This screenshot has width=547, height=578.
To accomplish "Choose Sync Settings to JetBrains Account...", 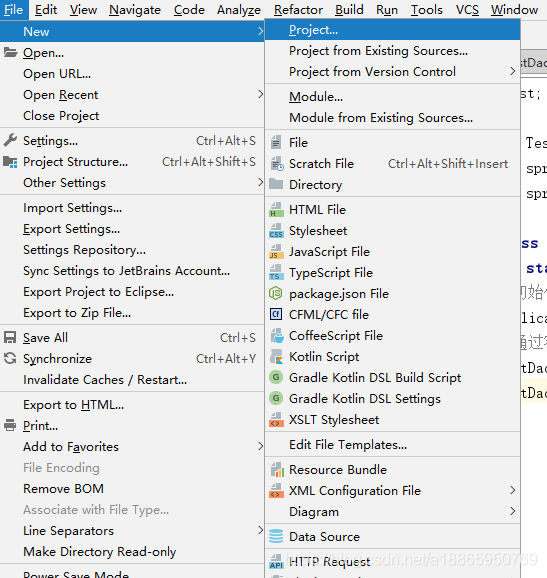I will (132, 271).
